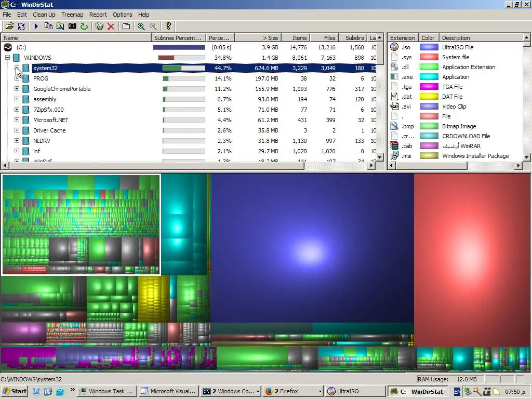Click the Copy Path toolbar icon
The width and height of the screenshot is (532, 399).
pyautogui.click(x=48, y=26)
